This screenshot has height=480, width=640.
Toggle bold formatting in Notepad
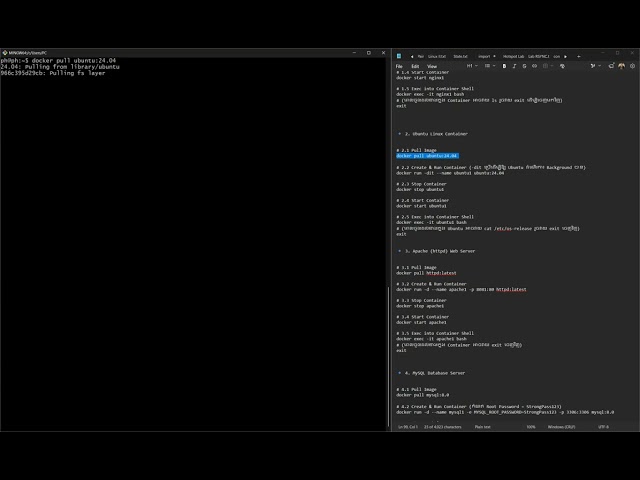504,66
